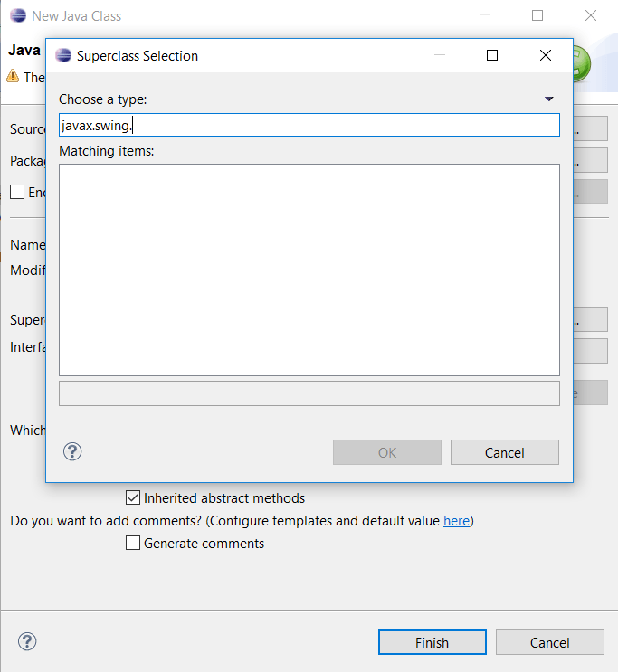Follow the 'here' link to configure templates

pos(456,521)
